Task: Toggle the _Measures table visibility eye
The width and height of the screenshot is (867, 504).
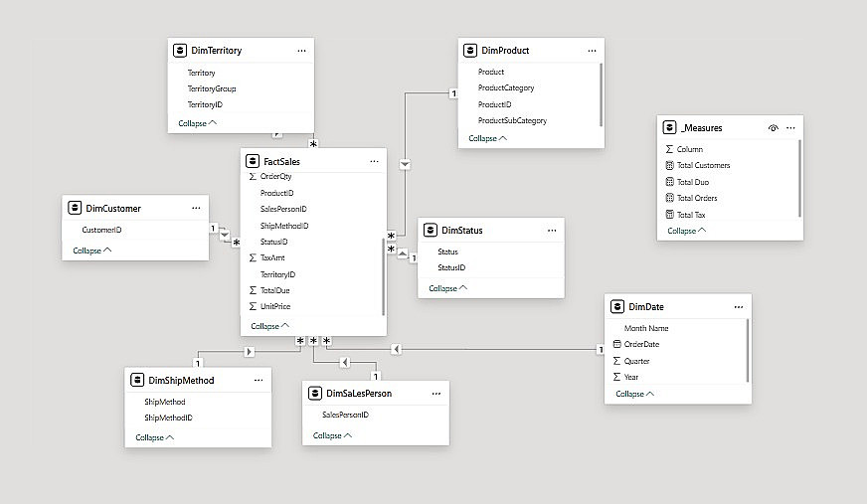Action: (x=773, y=128)
